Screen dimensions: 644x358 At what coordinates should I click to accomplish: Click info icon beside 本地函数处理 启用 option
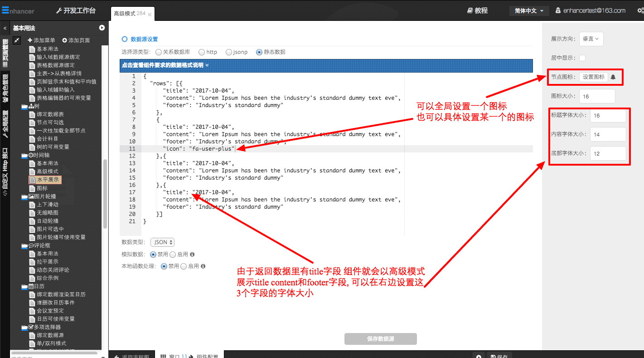click(203, 266)
